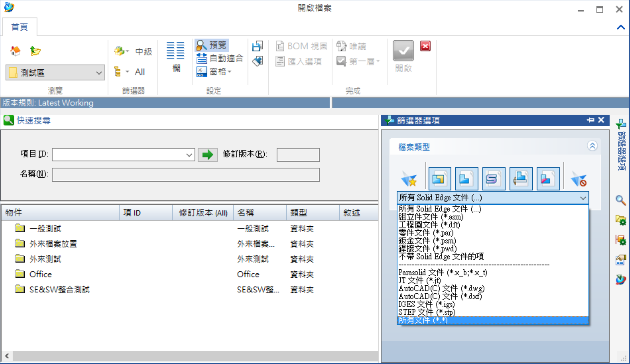The height and width of the screenshot is (364, 630).
Task: Pin the 篩選器選項 panel
Action: (x=591, y=120)
